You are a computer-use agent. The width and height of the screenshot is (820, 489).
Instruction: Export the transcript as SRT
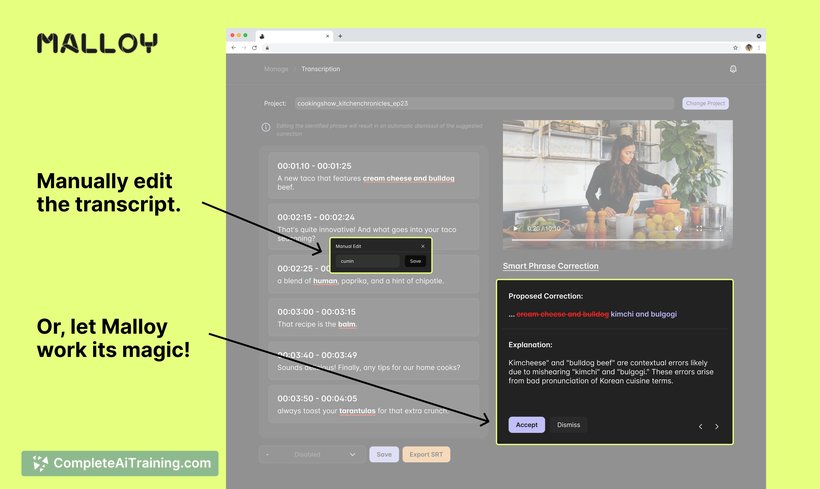[x=426, y=454]
